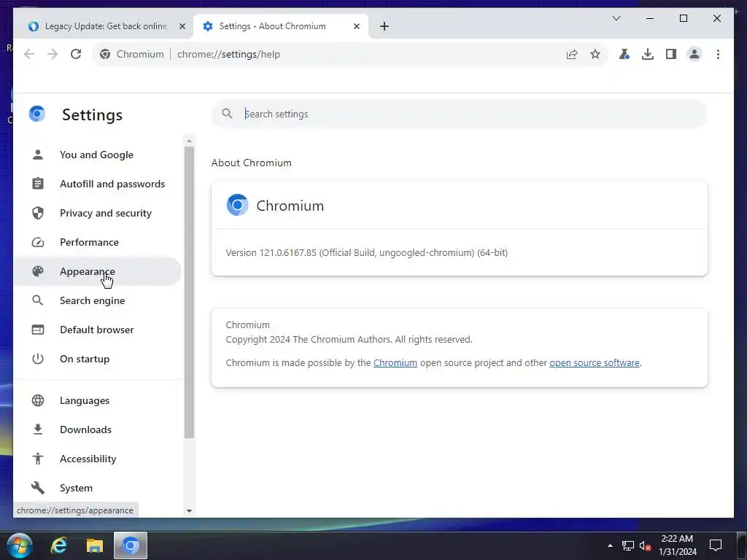The image size is (747, 560).
Task: Open Default browser settings
Action: tap(97, 330)
